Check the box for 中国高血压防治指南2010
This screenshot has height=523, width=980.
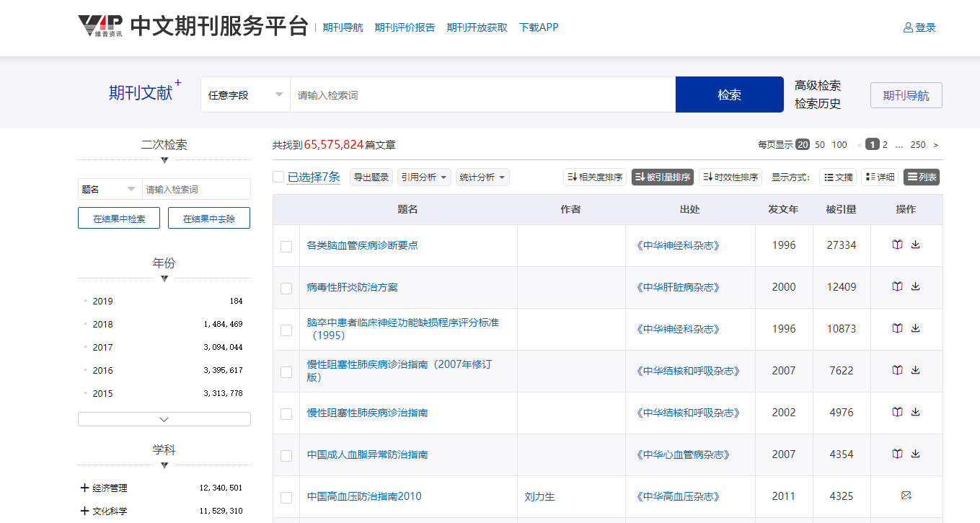(286, 497)
